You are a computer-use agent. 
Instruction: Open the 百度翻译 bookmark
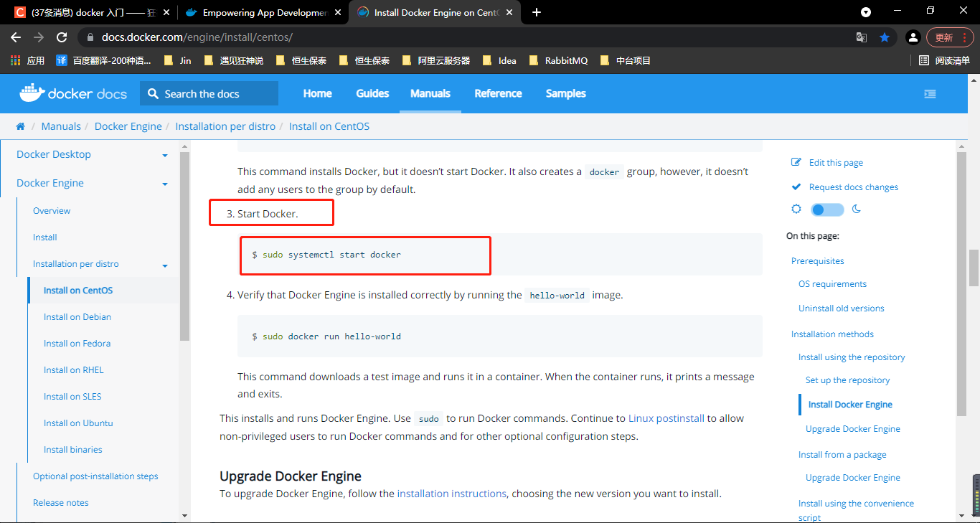coord(103,60)
